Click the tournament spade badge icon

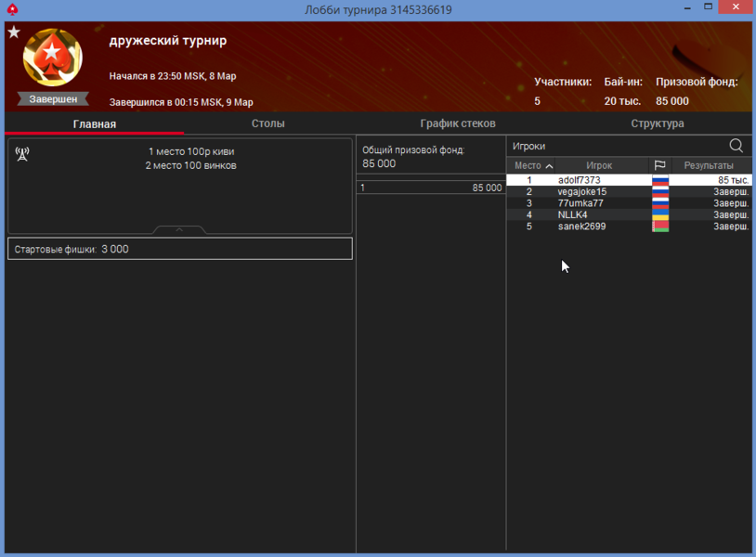pos(52,58)
